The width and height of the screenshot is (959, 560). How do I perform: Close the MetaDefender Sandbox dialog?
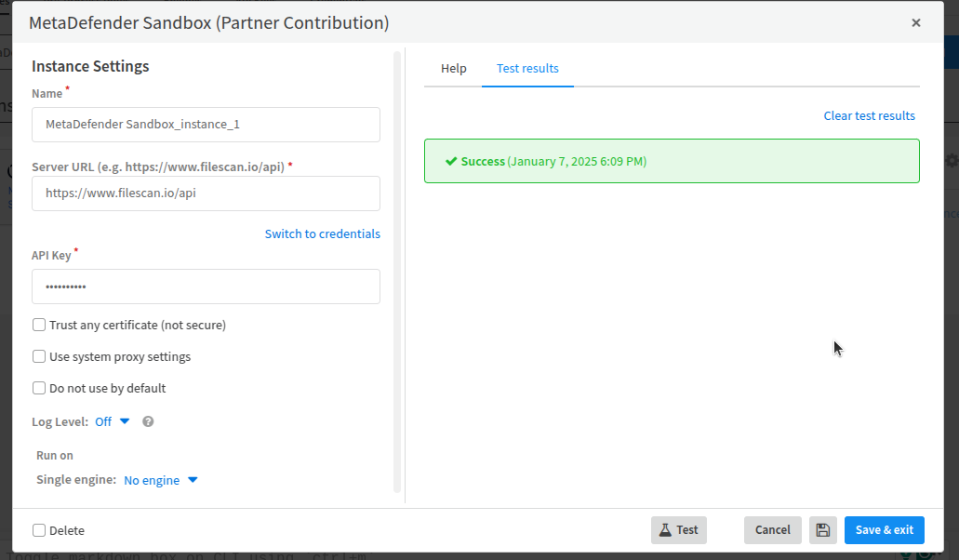(915, 22)
